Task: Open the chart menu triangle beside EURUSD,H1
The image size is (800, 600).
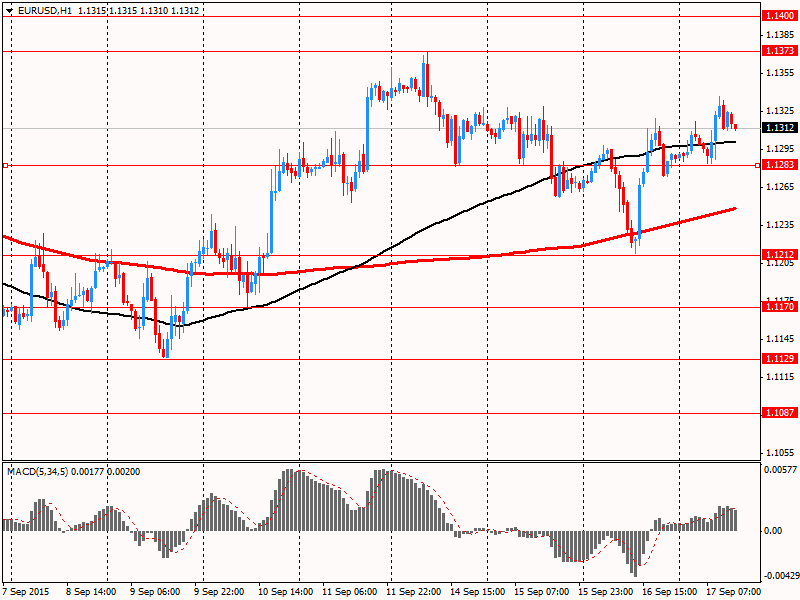Action: click(x=10, y=10)
